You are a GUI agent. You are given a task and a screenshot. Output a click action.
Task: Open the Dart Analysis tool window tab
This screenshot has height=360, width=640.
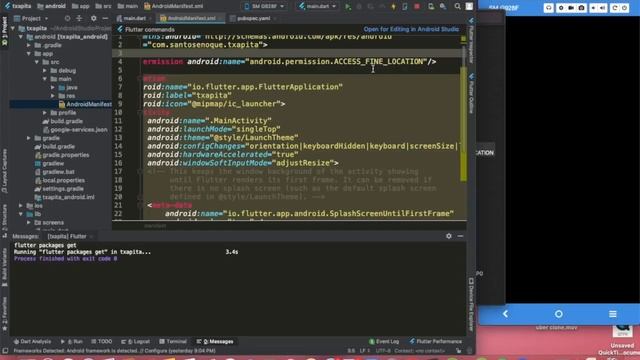click(x=32, y=341)
